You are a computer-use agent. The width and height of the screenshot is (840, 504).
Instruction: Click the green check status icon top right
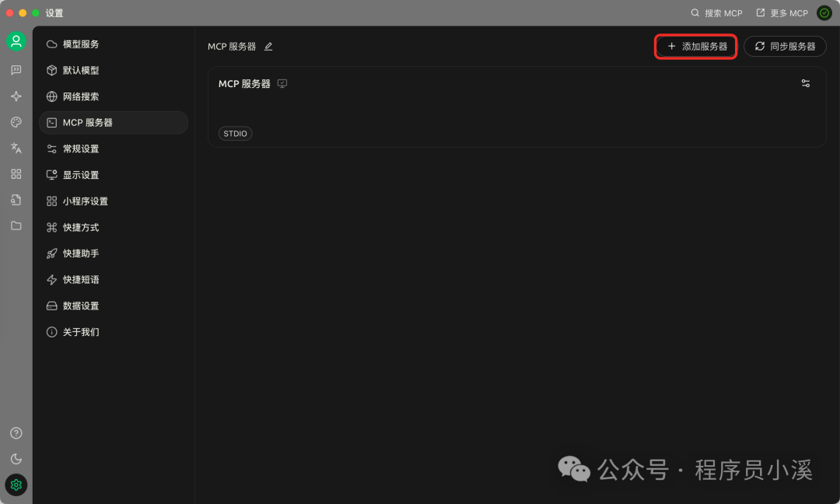pos(824,13)
